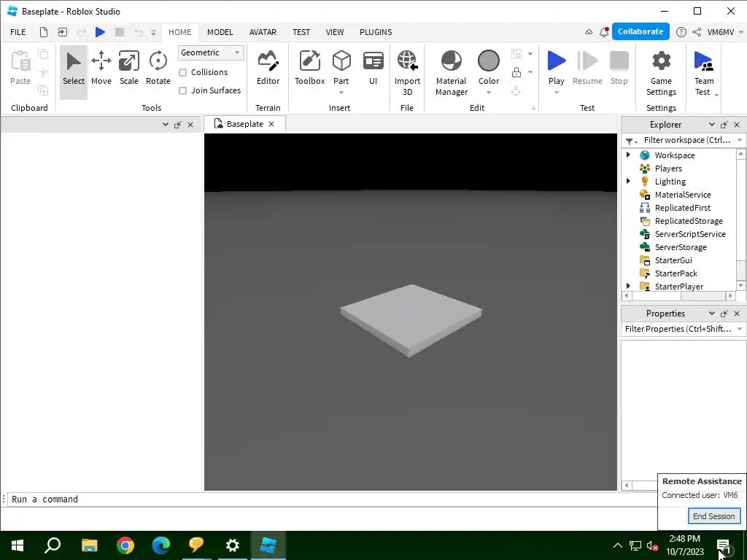Switch to the PLUGINS tab
This screenshot has height=560, width=747.
pos(376,32)
